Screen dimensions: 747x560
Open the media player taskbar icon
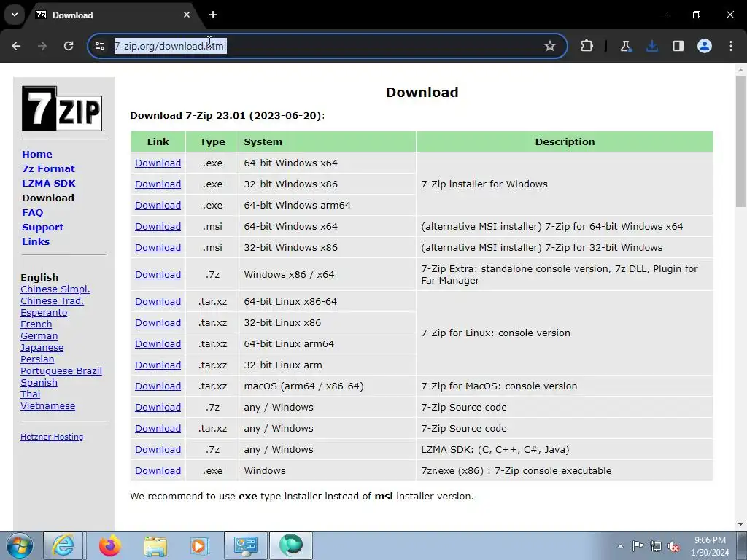[x=198, y=545]
